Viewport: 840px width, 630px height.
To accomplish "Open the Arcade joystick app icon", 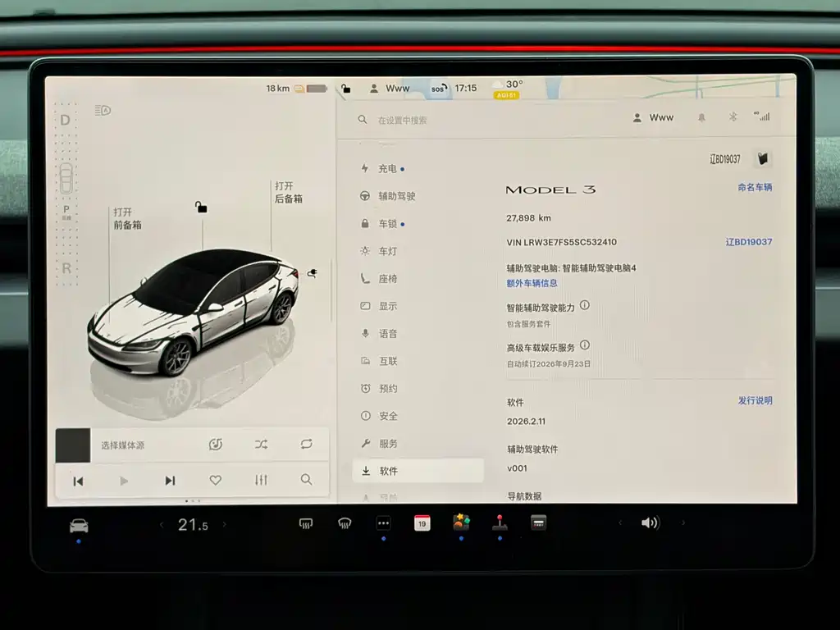I will (x=500, y=523).
